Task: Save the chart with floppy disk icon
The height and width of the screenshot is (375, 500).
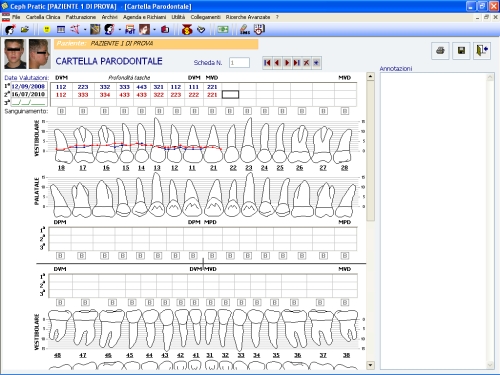Action: click(461, 51)
